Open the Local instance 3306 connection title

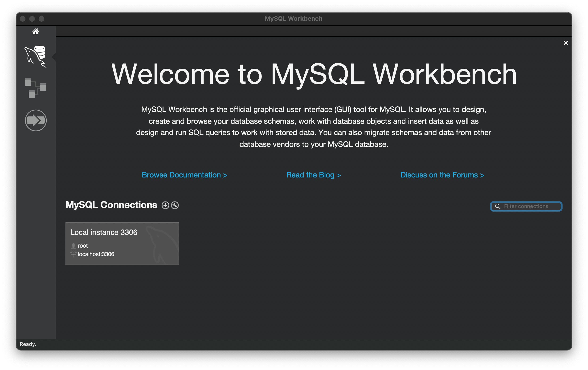[x=104, y=232]
